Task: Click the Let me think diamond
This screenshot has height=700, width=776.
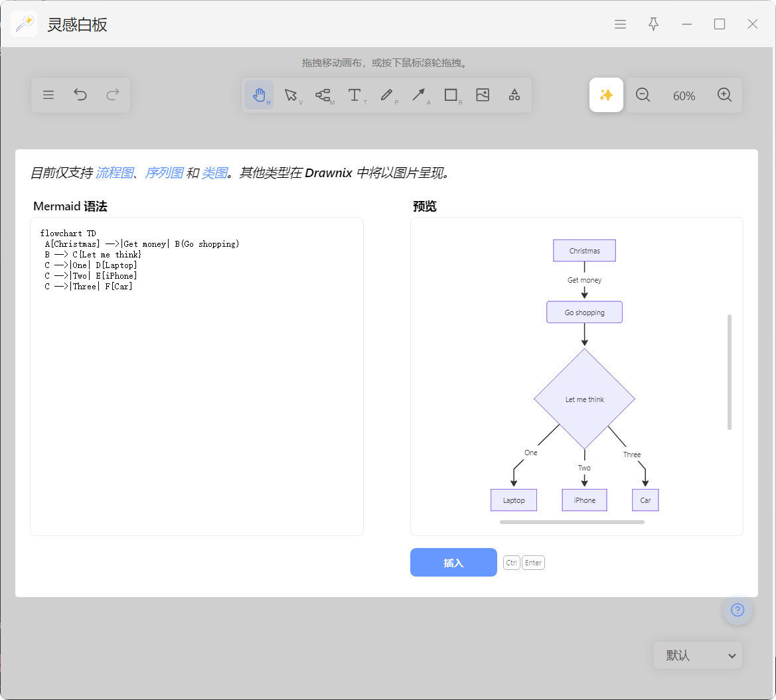Action: pos(584,399)
